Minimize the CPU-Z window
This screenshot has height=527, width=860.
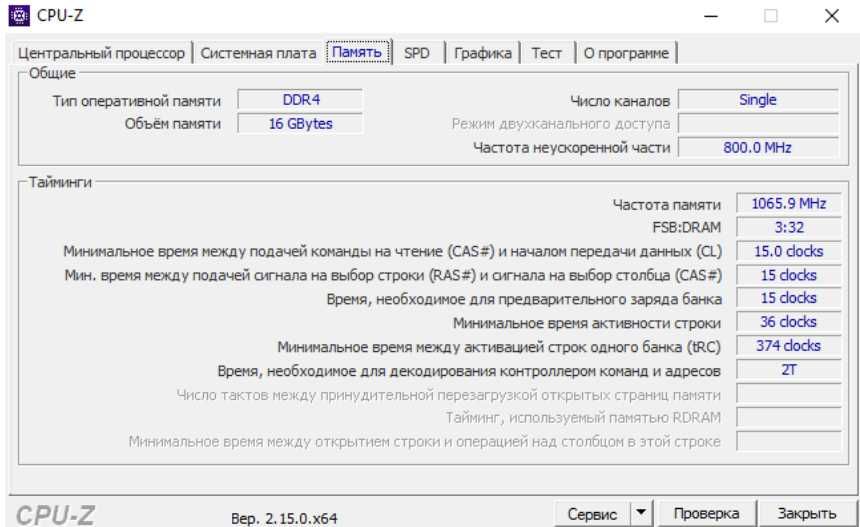pyautogui.click(x=711, y=16)
